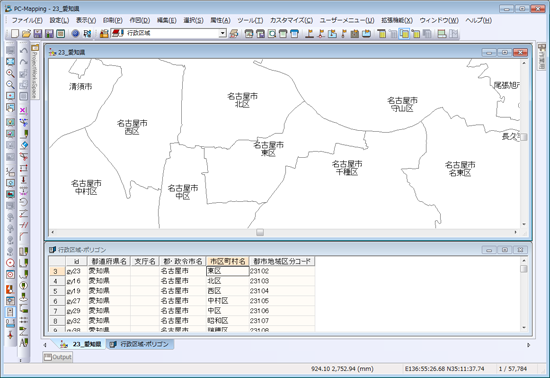
Task: Click the 清須市 map label
Action: (81, 86)
